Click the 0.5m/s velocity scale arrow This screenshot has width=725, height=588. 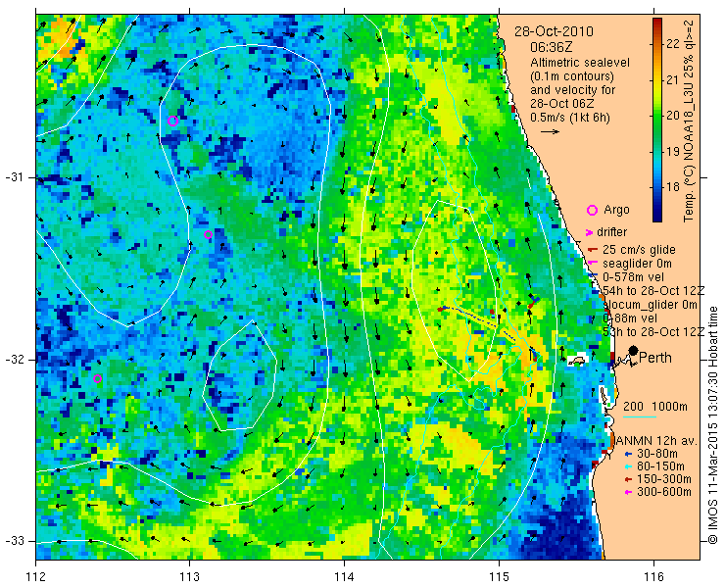(x=551, y=132)
